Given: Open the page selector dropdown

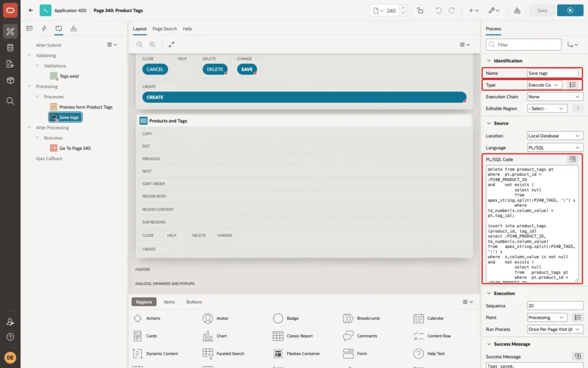Looking at the screenshot, I should 379,10.
